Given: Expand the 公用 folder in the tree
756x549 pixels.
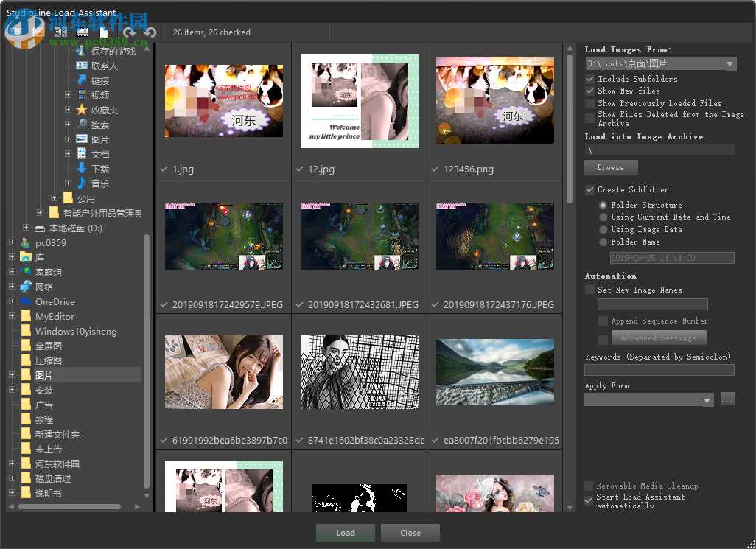Looking at the screenshot, I should (x=54, y=197).
